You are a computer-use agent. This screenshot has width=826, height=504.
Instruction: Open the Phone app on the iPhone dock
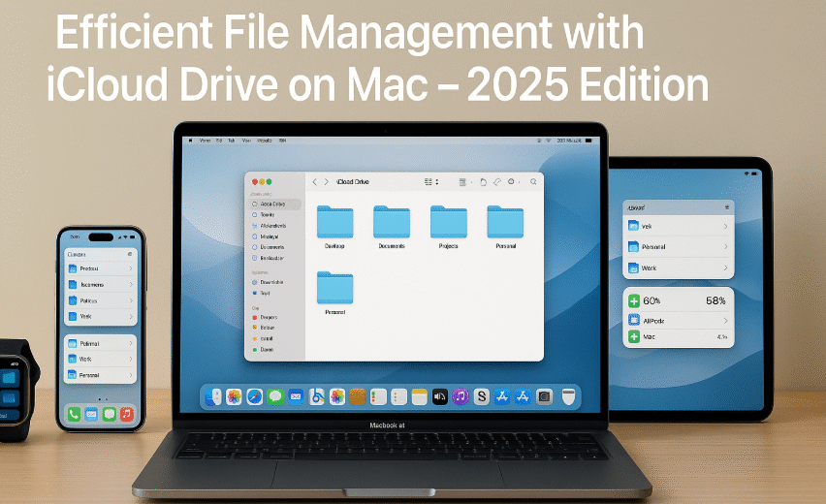click(74, 414)
